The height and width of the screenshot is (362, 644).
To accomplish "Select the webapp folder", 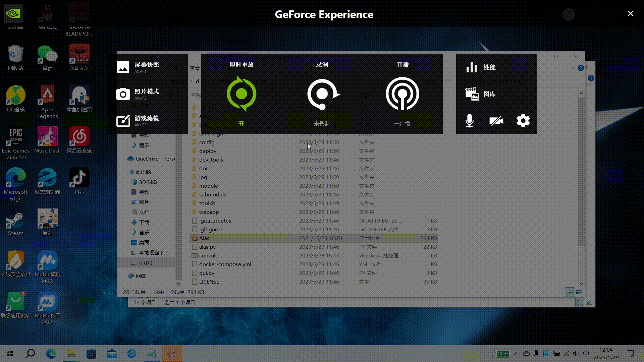I will pos(314,212).
